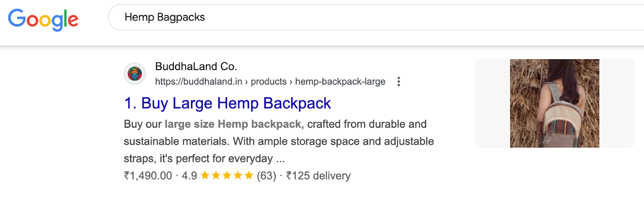Screen dimensions: 644x199
Task: Click the 4.9 rating number
Action: (x=189, y=176)
